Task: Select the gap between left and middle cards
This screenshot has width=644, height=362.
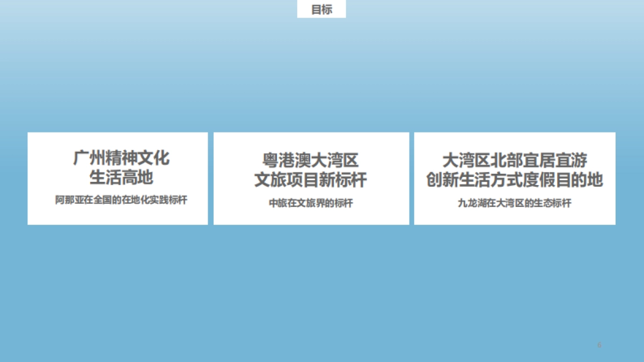Action: 211,179
